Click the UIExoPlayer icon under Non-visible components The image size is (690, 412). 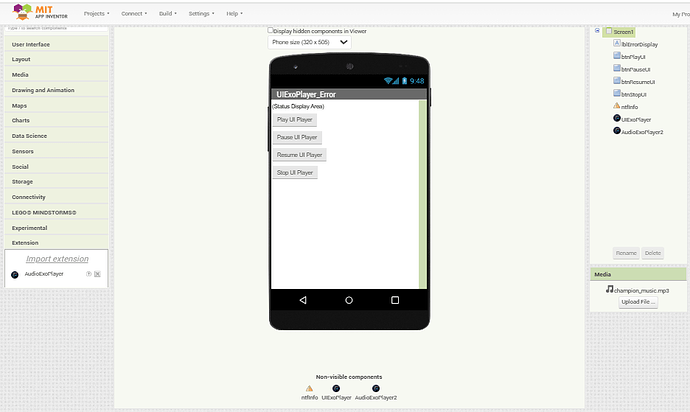[x=336, y=388]
